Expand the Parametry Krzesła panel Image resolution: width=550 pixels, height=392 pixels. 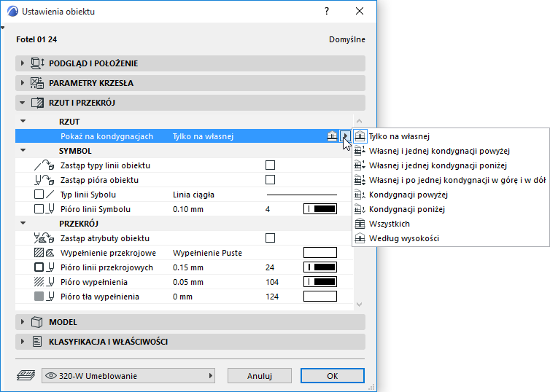point(23,83)
